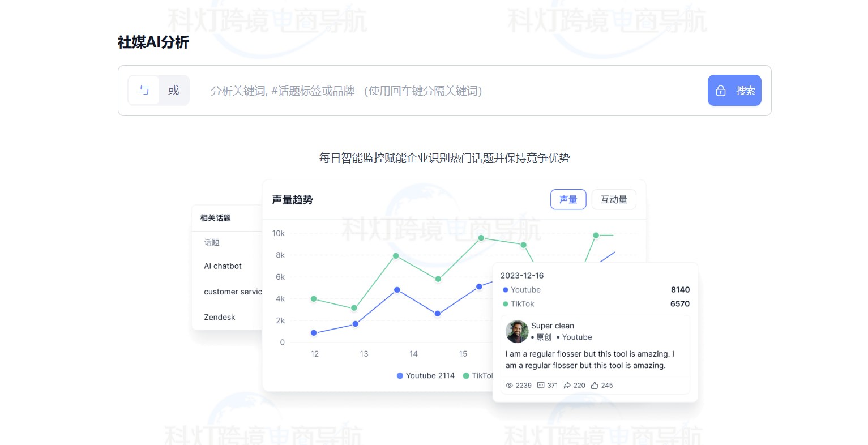
Task: Expand the Zendesk topic entry
Action: (219, 317)
